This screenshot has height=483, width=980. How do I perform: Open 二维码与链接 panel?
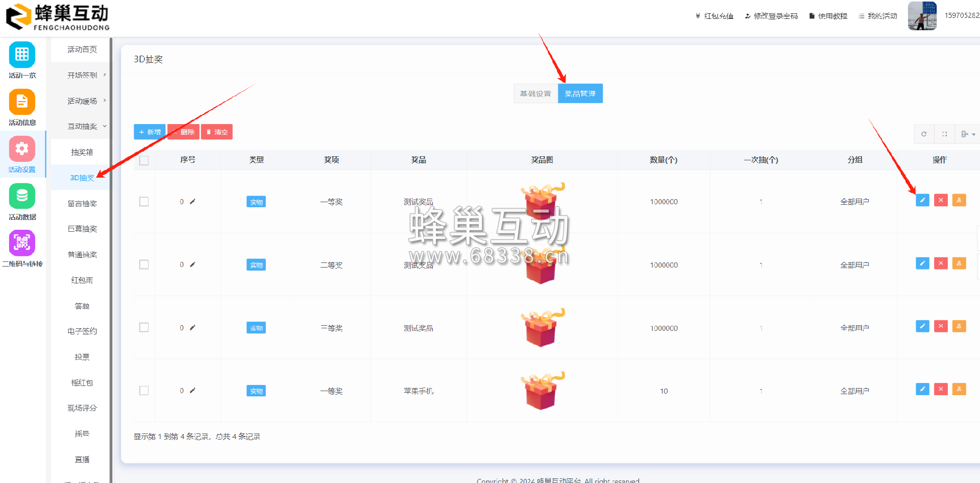pyautogui.click(x=22, y=249)
